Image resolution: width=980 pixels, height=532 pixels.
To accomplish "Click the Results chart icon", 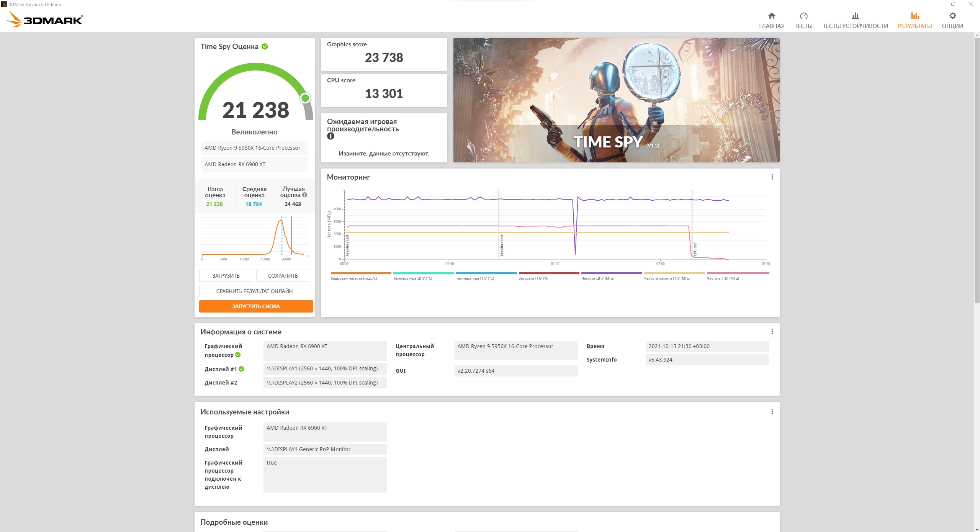I will [x=915, y=16].
